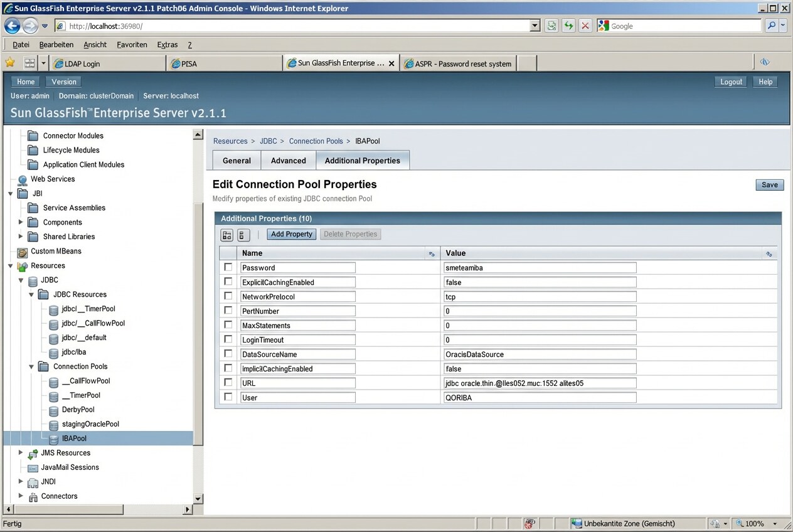Open the Connection Pools breadcrumb link
This screenshot has height=532, width=793.
[x=316, y=141]
